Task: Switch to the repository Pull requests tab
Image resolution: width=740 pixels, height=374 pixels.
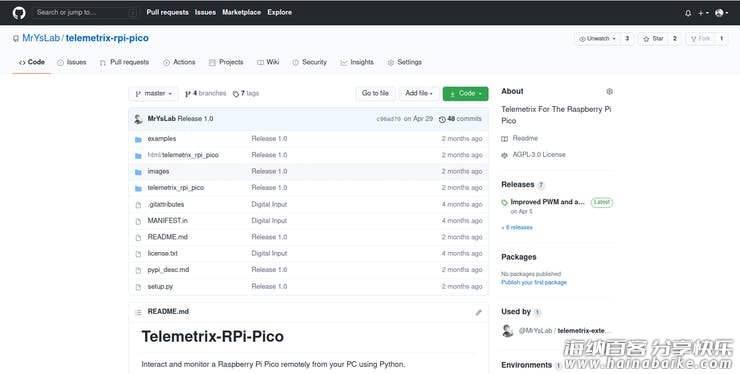Action: click(x=124, y=62)
